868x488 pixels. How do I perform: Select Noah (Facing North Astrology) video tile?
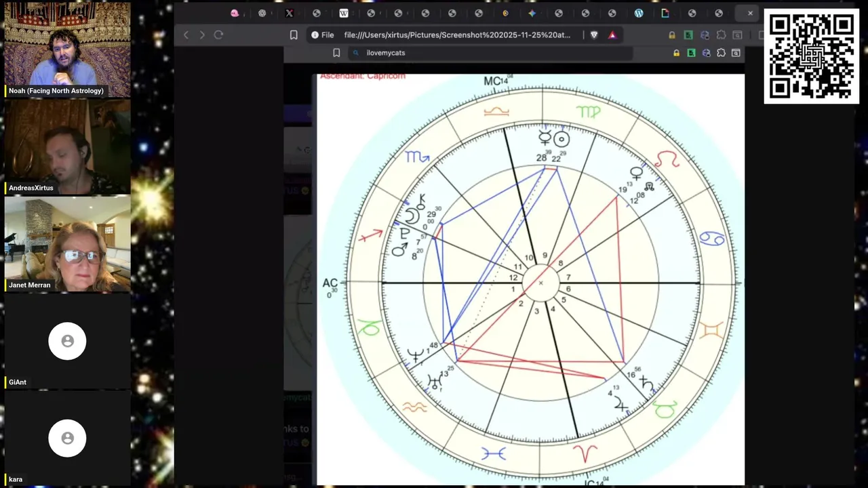[67, 49]
